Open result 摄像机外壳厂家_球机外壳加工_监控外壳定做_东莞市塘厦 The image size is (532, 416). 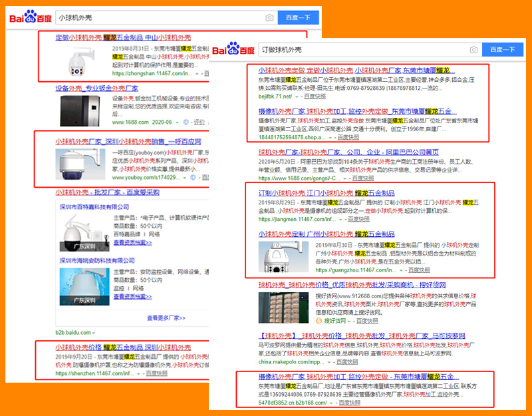coord(357,111)
